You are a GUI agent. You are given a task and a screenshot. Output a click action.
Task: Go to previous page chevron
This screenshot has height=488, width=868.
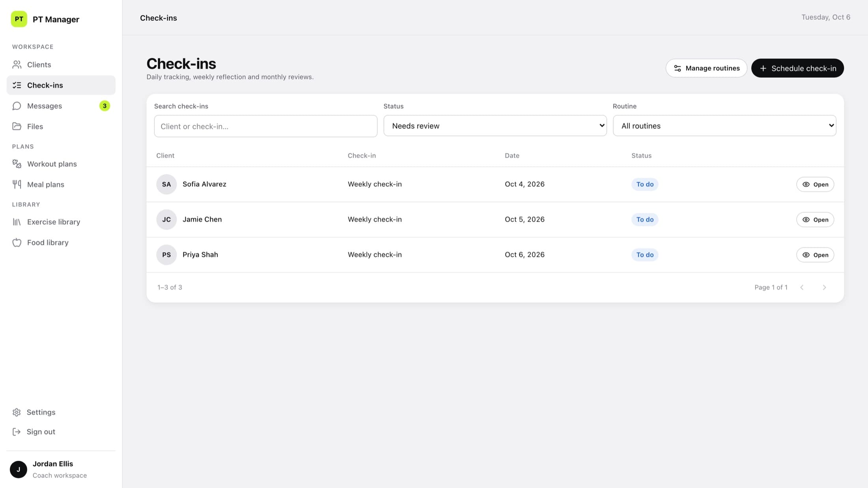click(802, 287)
